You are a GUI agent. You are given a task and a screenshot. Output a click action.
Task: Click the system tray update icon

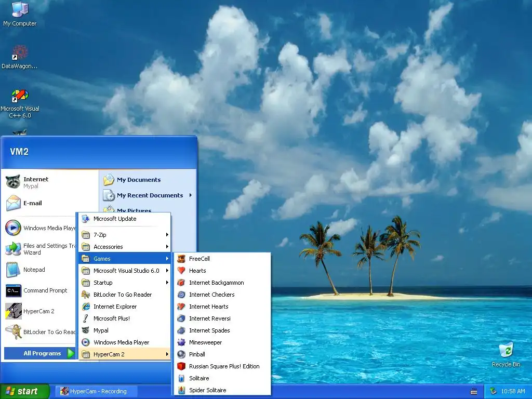click(x=494, y=392)
